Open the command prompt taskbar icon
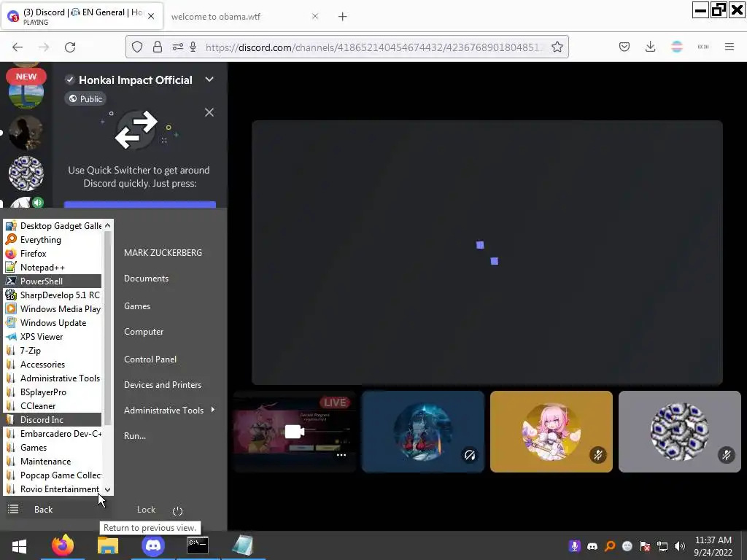The height and width of the screenshot is (560, 747). tap(197, 545)
